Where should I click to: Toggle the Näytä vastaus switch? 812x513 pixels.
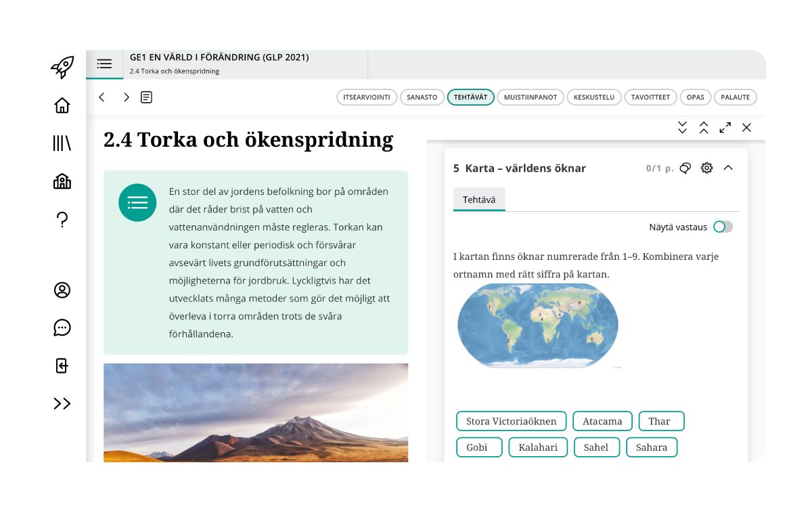click(x=723, y=227)
